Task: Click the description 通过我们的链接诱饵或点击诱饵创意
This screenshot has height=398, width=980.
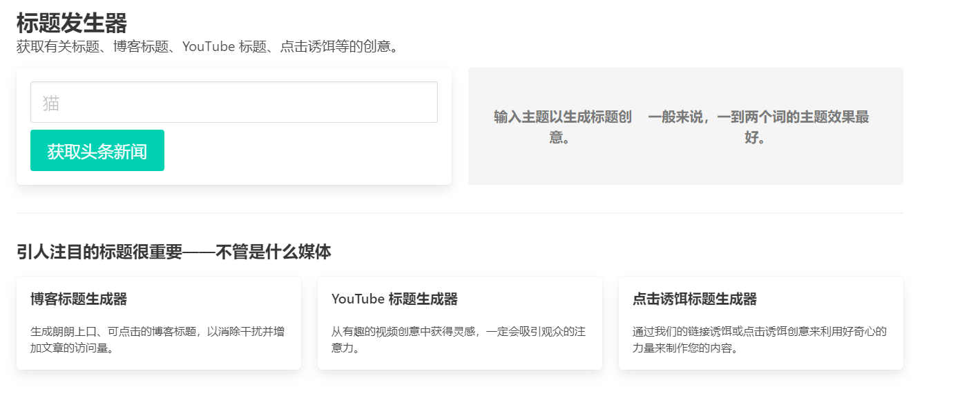Action: pyautogui.click(x=760, y=339)
